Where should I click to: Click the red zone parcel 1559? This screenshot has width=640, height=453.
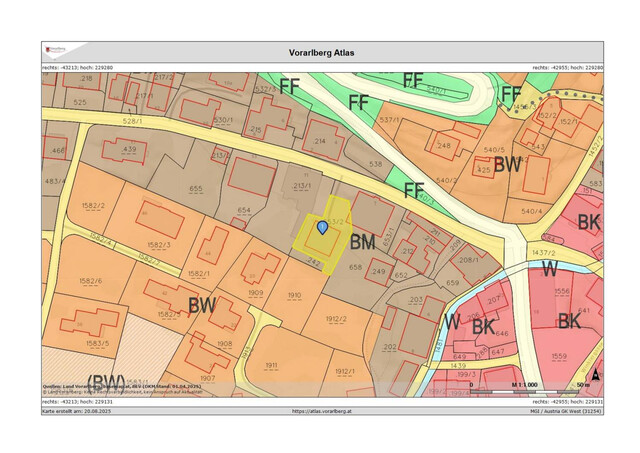click(559, 357)
